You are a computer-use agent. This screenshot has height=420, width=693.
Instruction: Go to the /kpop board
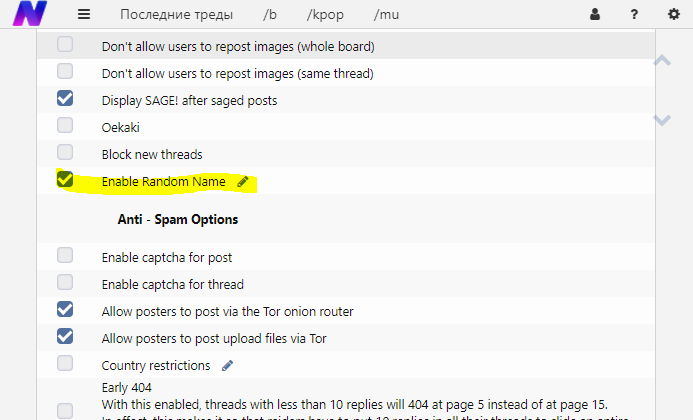[325, 15]
